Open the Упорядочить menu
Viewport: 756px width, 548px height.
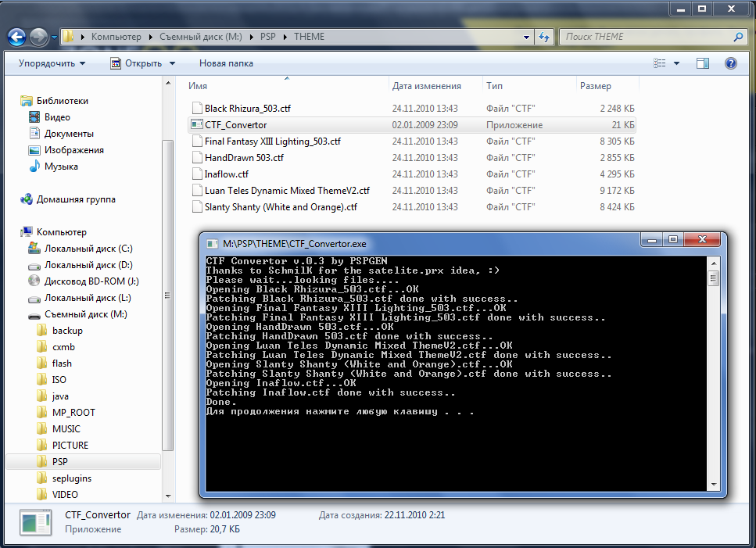[52, 63]
